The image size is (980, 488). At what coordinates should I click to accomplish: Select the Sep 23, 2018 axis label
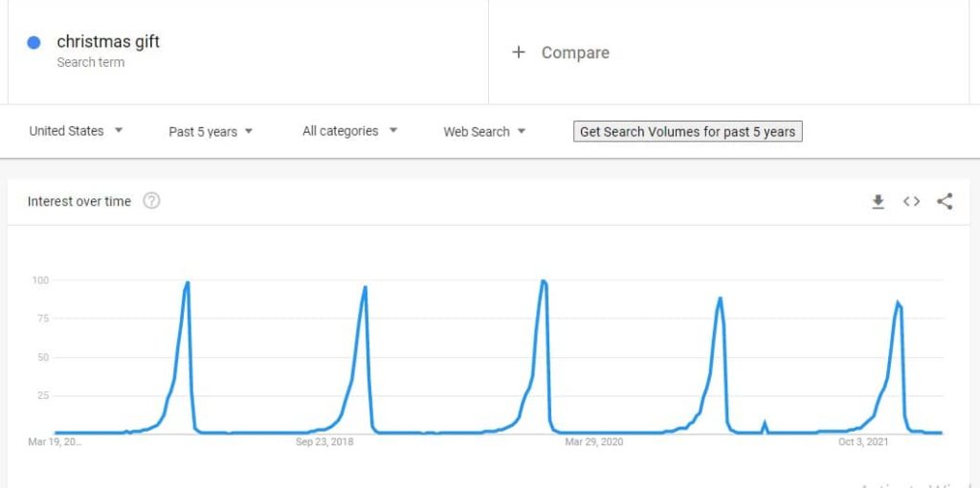coord(324,442)
